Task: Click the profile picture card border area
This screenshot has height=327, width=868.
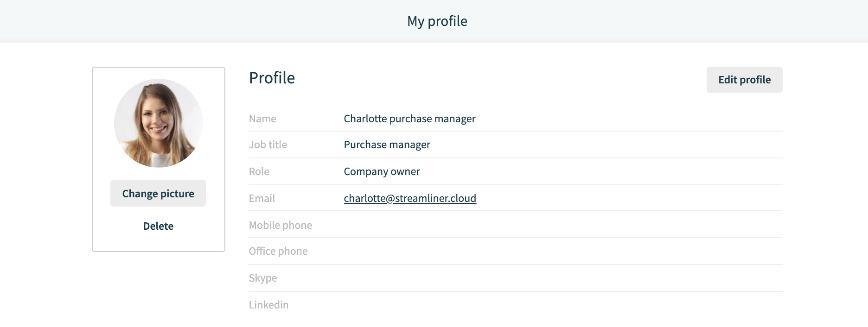Action: [159, 159]
